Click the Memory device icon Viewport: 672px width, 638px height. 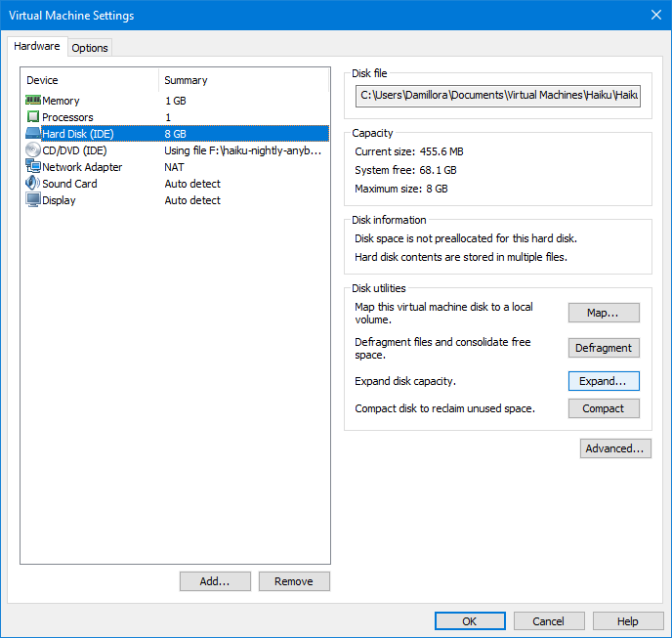[32, 101]
